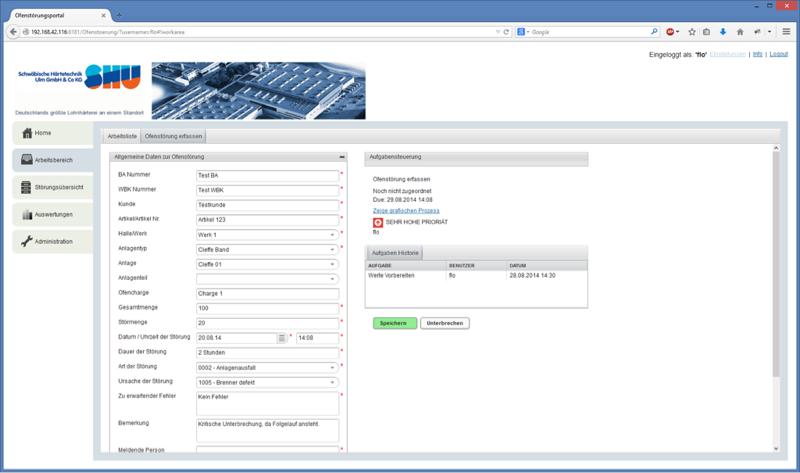Open the Anlagentyp dropdown

pos(331,250)
